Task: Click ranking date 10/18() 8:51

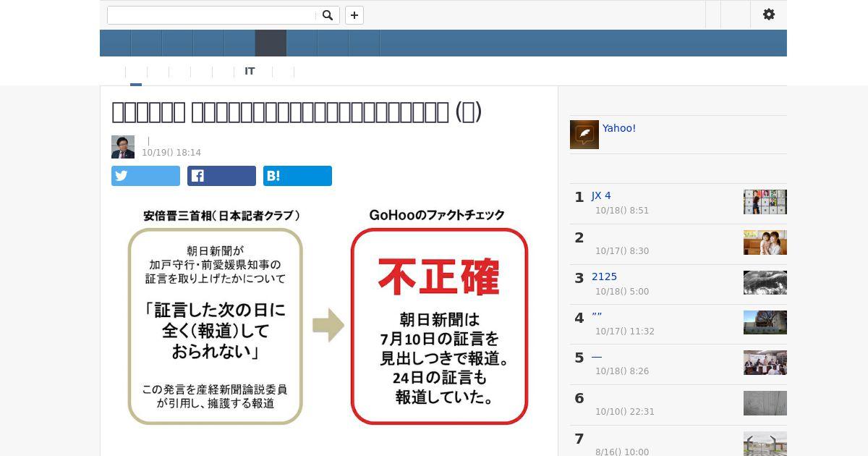Action: tap(622, 211)
